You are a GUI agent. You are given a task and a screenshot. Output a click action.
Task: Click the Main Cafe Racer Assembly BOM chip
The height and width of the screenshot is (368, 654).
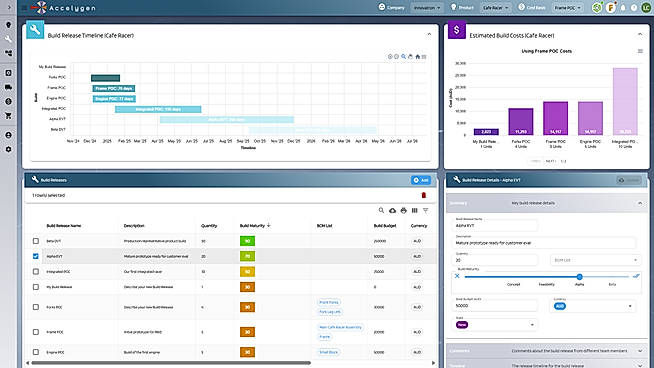point(340,327)
